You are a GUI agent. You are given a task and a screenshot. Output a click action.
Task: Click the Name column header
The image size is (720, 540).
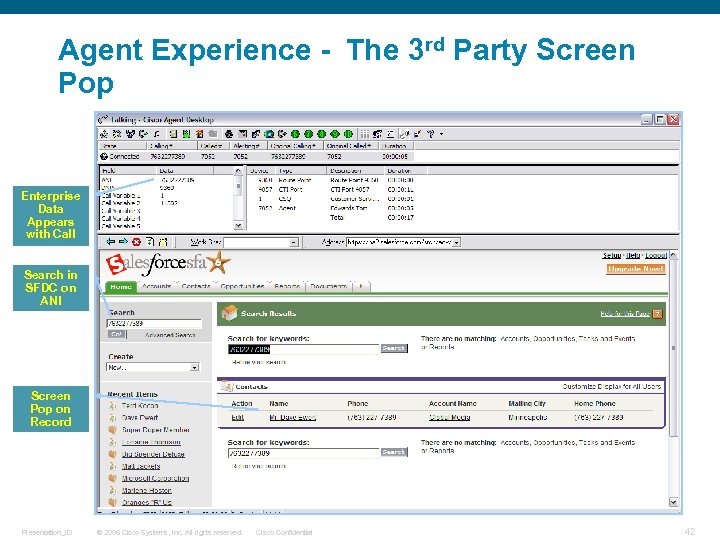pos(279,404)
